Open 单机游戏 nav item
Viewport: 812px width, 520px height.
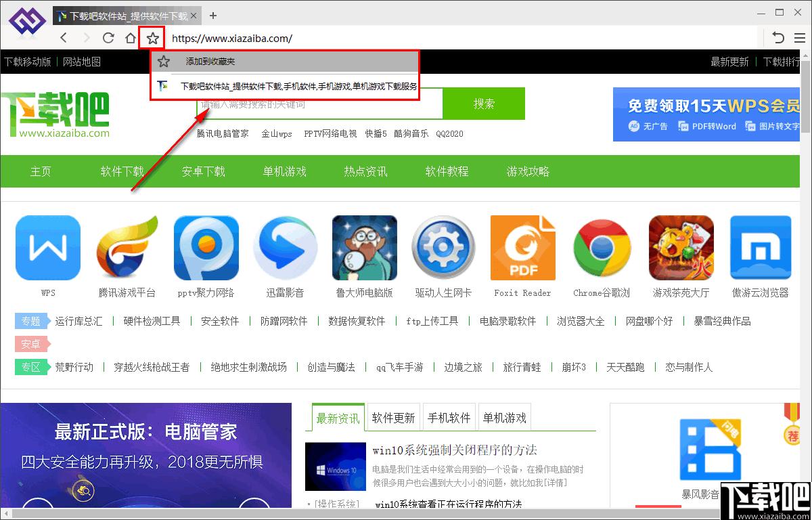[285, 171]
